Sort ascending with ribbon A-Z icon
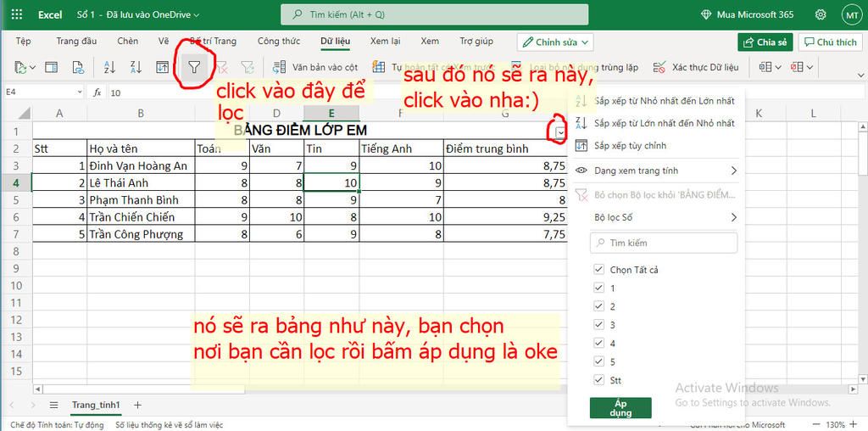 (110, 68)
